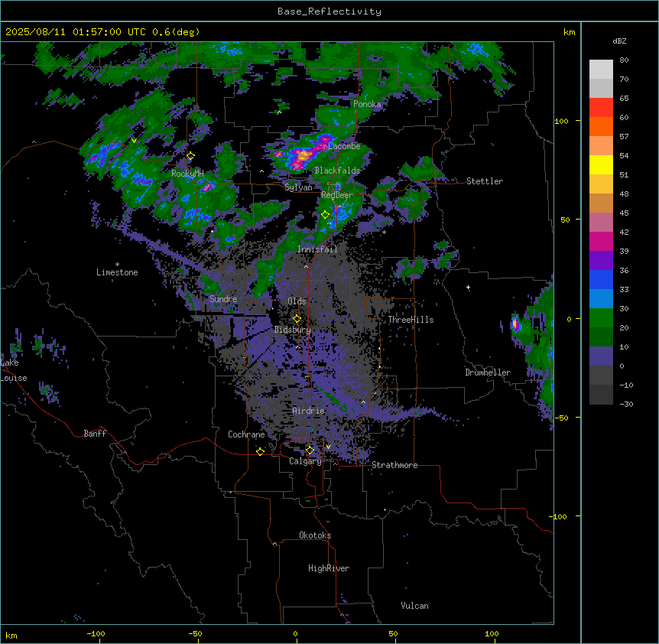Click the white plus marker north of Drumheller
Screen dimensions: 659x644
point(468,288)
